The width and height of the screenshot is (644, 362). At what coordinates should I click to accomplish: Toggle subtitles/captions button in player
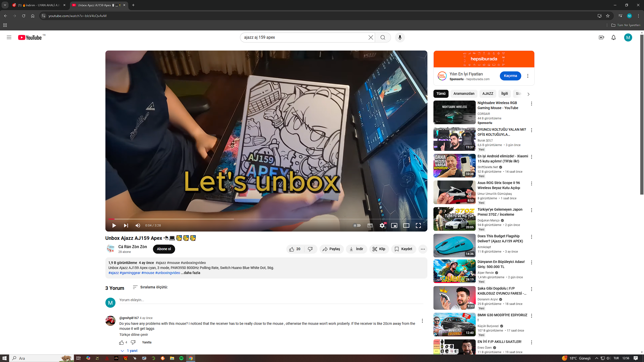point(370,225)
